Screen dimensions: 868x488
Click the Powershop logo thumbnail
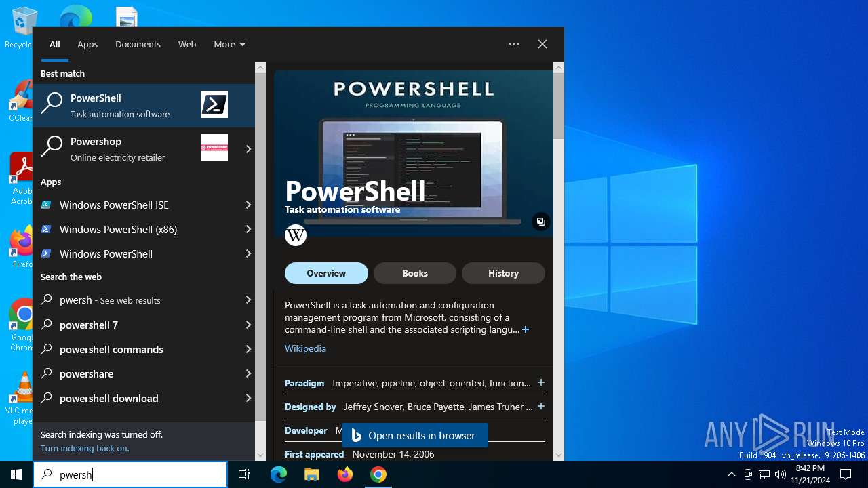click(x=214, y=148)
